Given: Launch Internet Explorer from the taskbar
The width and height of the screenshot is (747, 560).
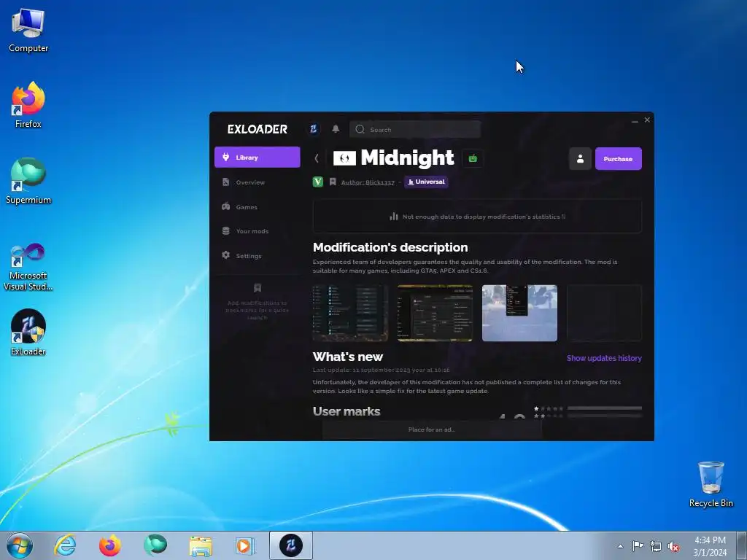Looking at the screenshot, I should coord(65,545).
